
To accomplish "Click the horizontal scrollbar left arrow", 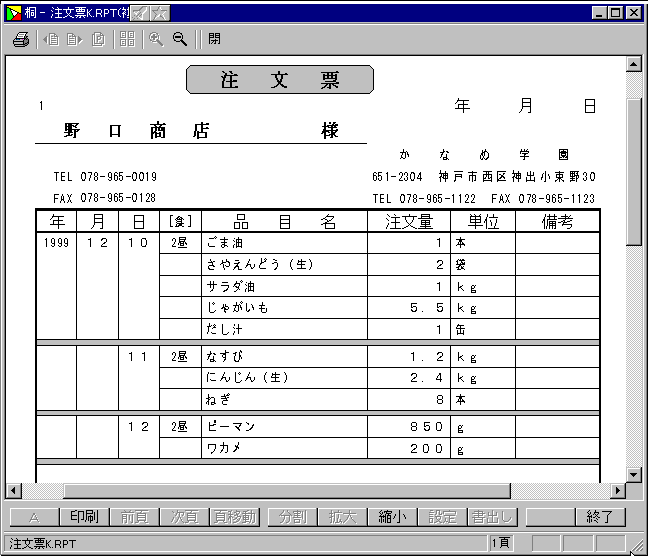I will pyautogui.click(x=14, y=491).
